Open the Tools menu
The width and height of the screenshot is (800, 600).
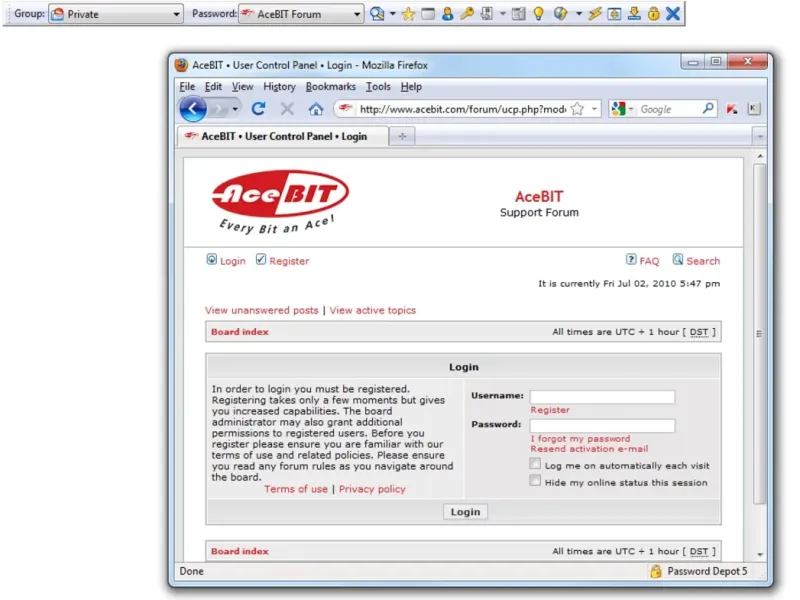pos(378,87)
